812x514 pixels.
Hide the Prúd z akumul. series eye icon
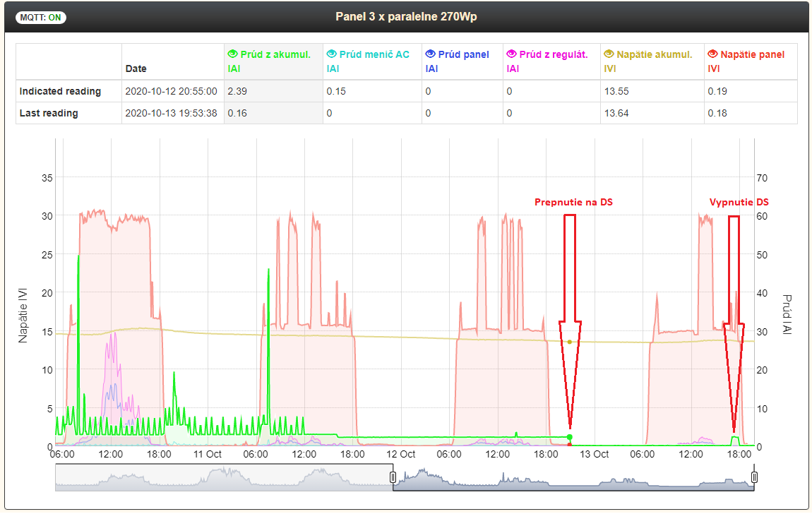click(x=232, y=54)
